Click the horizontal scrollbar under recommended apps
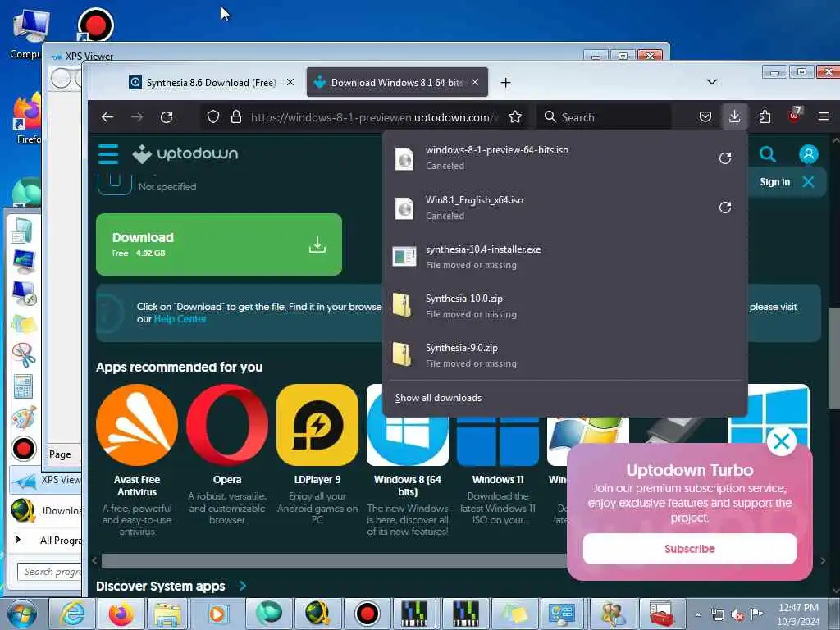 [x=335, y=560]
